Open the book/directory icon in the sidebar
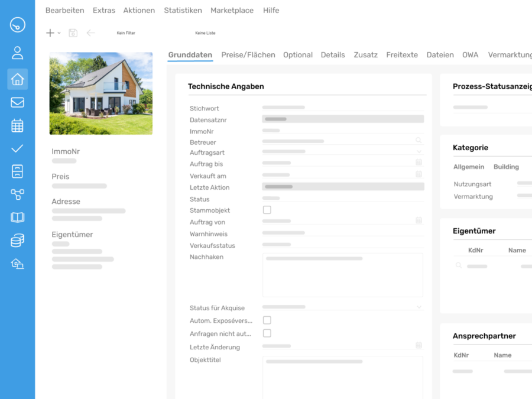This screenshot has width=532, height=399. coord(17,217)
